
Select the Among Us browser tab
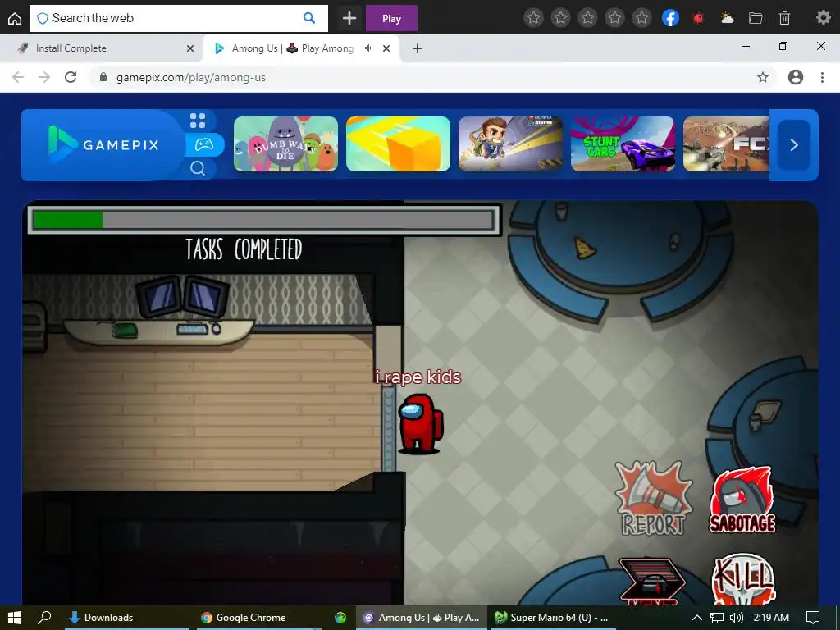pos(300,48)
